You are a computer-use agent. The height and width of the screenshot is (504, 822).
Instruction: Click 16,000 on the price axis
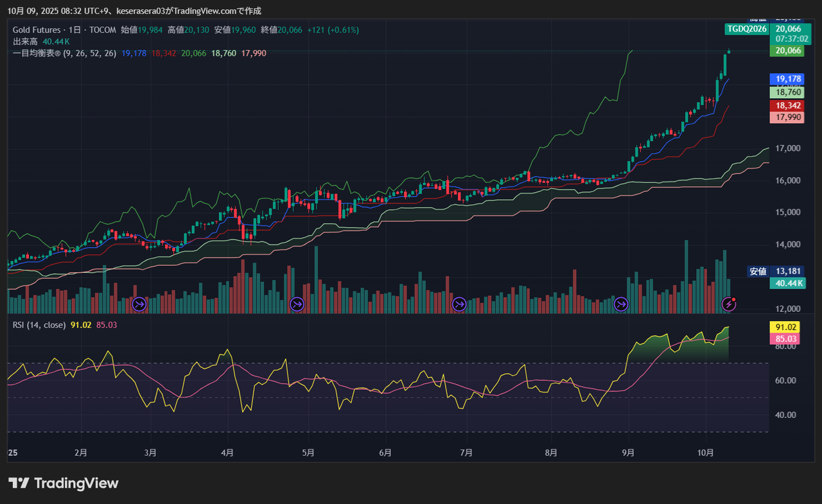tap(787, 180)
